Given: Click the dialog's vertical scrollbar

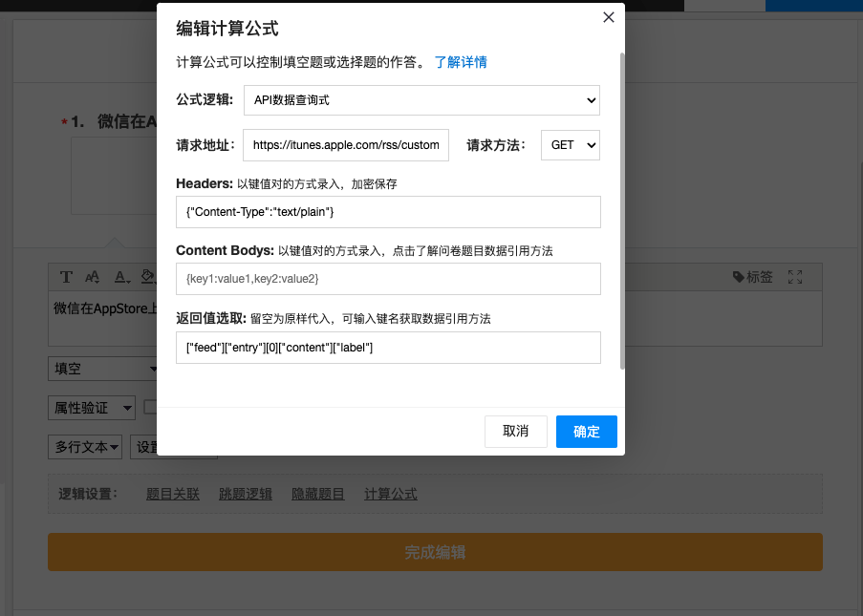Looking at the screenshot, I should point(622,211).
